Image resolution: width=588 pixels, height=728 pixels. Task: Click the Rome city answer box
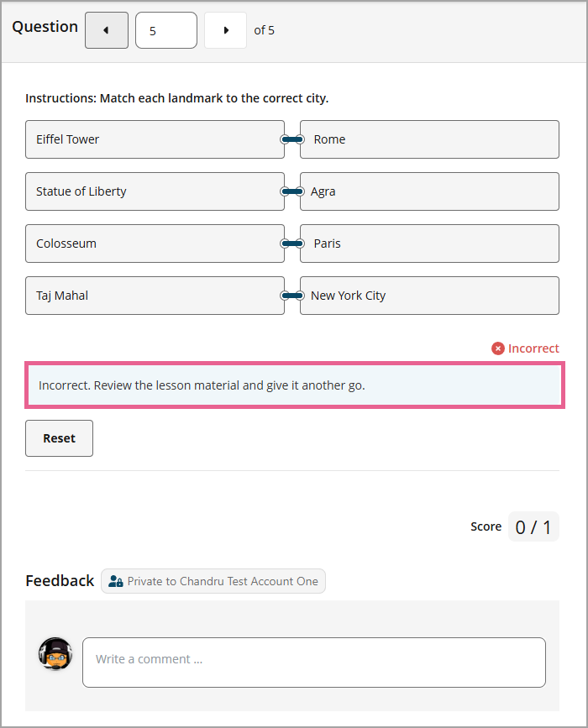pyautogui.click(x=429, y=139)
